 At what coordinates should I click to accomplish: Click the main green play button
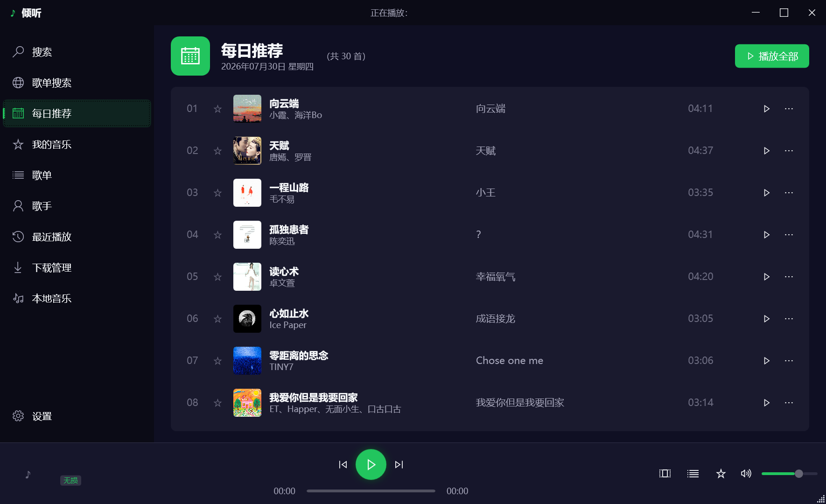tap(371, 464)
